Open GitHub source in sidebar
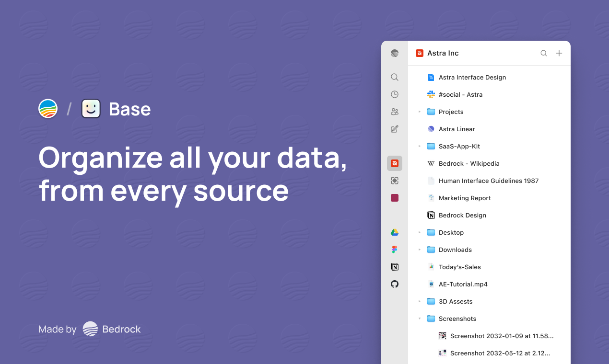The width and height of the screenshot is (609, 364). [x=395, y=284]
